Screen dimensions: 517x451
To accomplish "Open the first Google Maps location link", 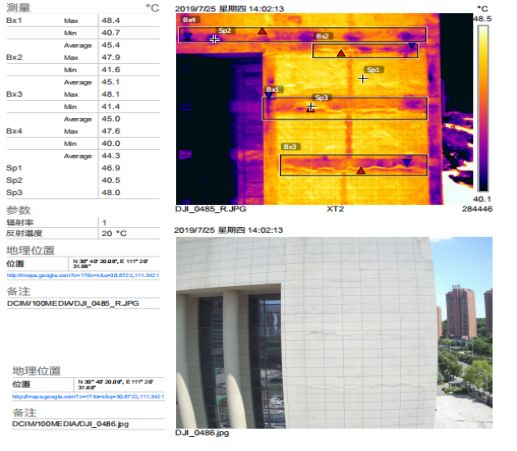I will pyautogui.click(x=83, y=275).
